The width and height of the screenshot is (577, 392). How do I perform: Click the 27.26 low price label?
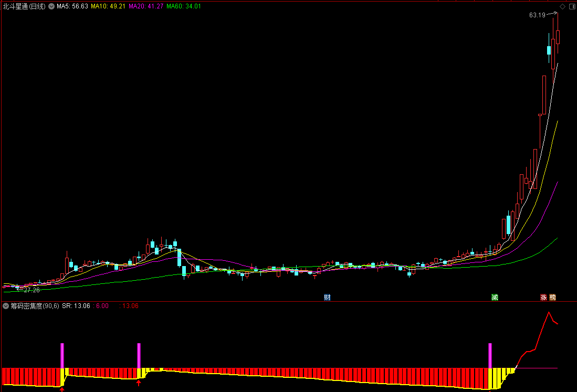point(32,290)
